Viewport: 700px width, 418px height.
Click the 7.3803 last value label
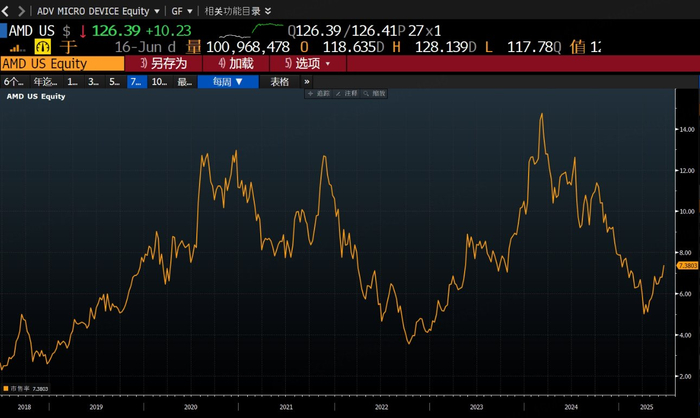point(688,265)
